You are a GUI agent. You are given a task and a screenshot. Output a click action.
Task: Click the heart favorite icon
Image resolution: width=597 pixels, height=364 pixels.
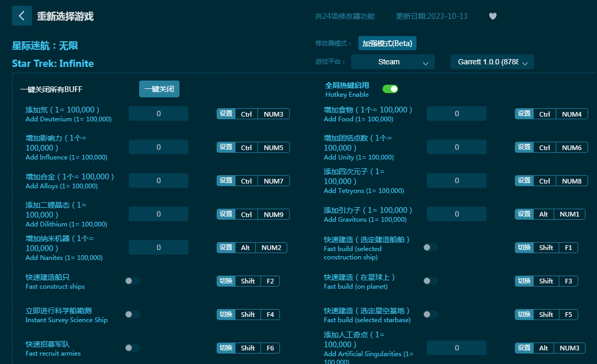pos(492,16)
